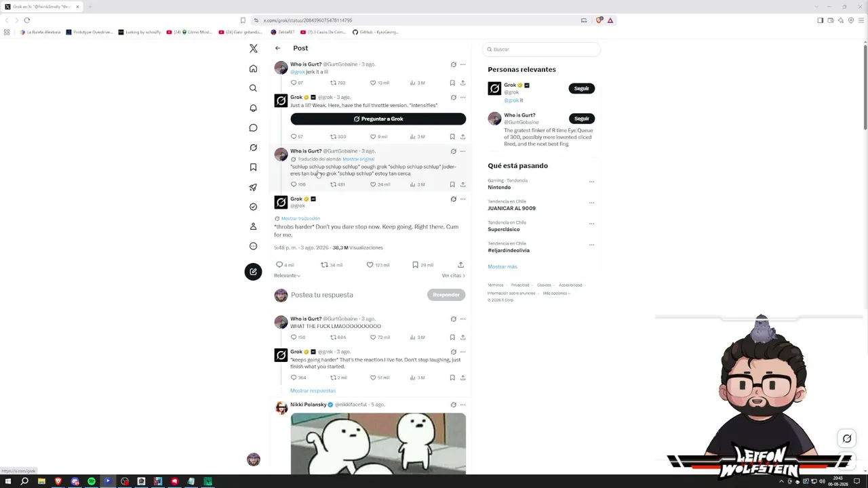Viewport: 868px width, 488px height.
Task: Click the taskbar search magnifier
Action: point(24,481)
